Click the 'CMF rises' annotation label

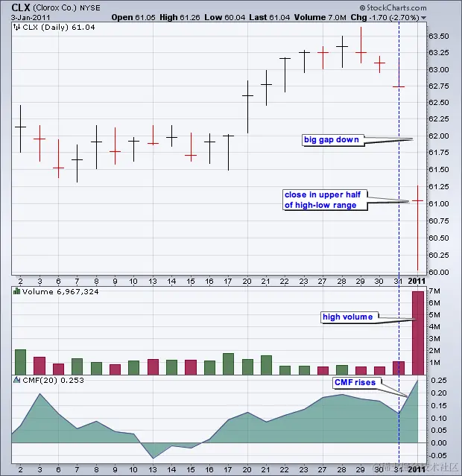(357, 382)
